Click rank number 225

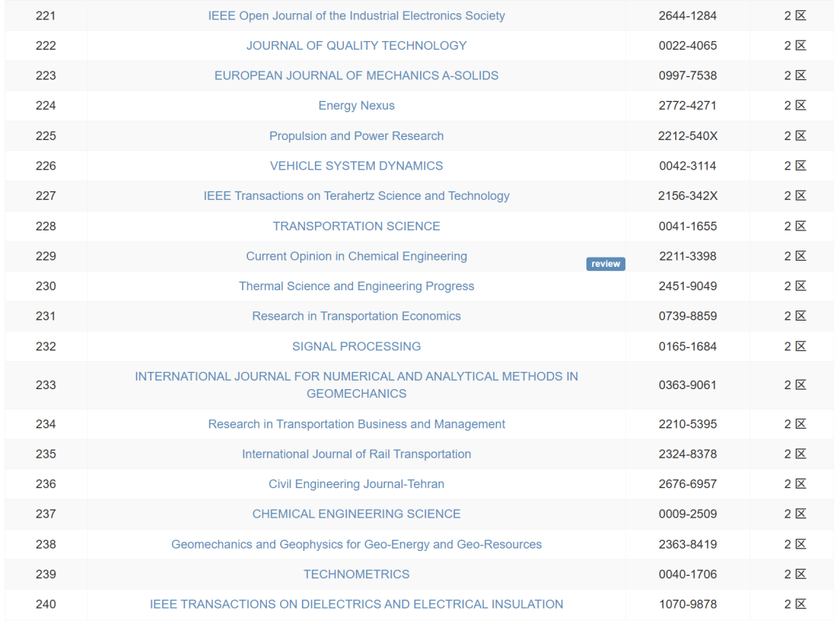pos(46,135)
